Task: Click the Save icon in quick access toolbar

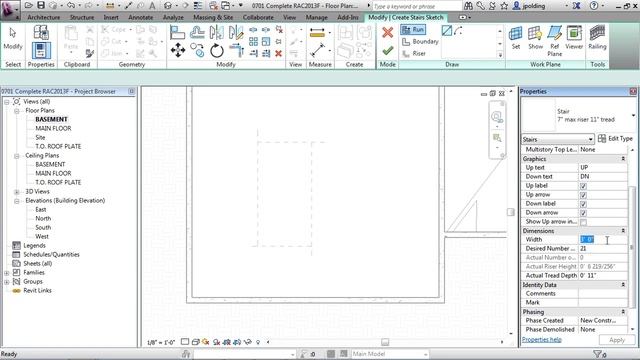Action: pyautogui.click(x=41, y=6)
